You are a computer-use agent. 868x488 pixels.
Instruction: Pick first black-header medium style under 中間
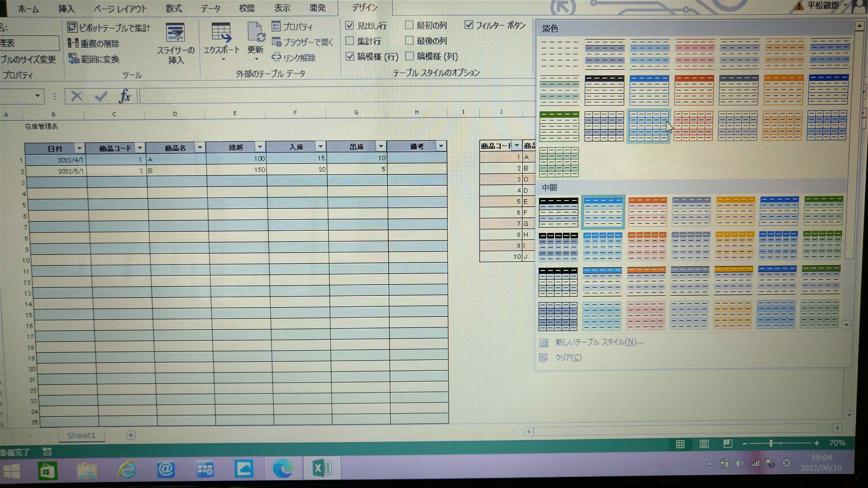pyautogui.click(x=558, y=212)
